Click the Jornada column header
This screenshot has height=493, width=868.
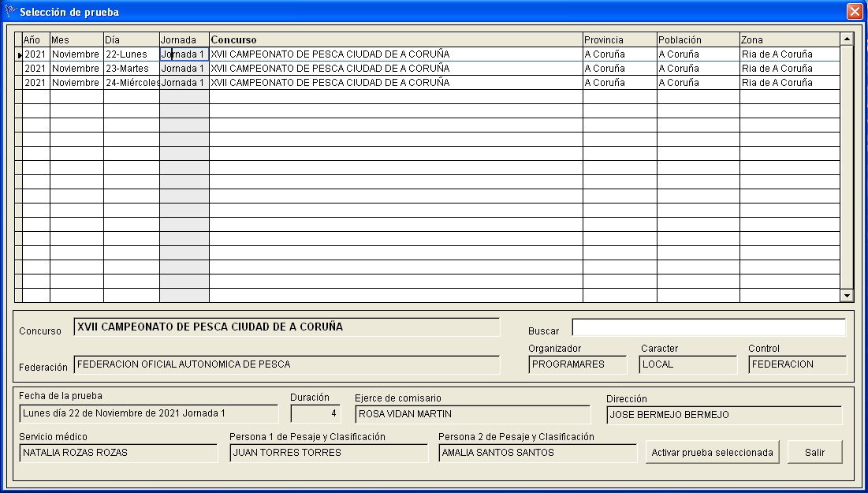click(184, 39)
